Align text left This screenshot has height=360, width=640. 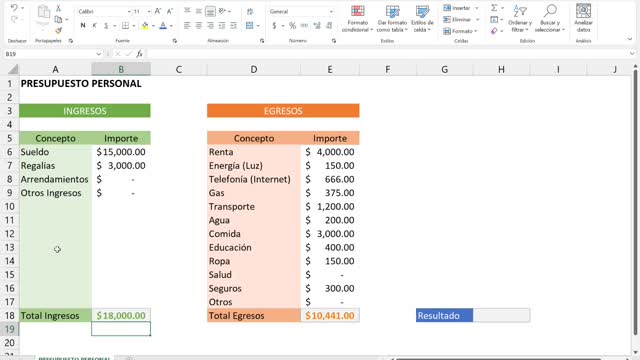(x=187, y=26)
